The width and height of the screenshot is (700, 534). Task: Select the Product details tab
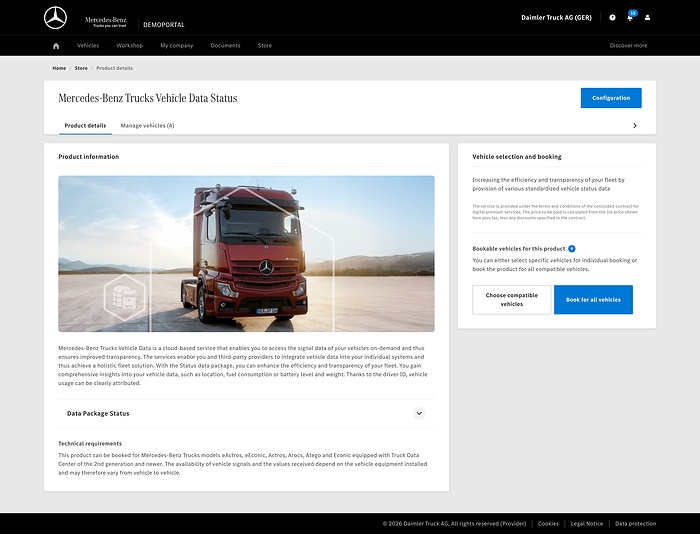coord(85,125)
